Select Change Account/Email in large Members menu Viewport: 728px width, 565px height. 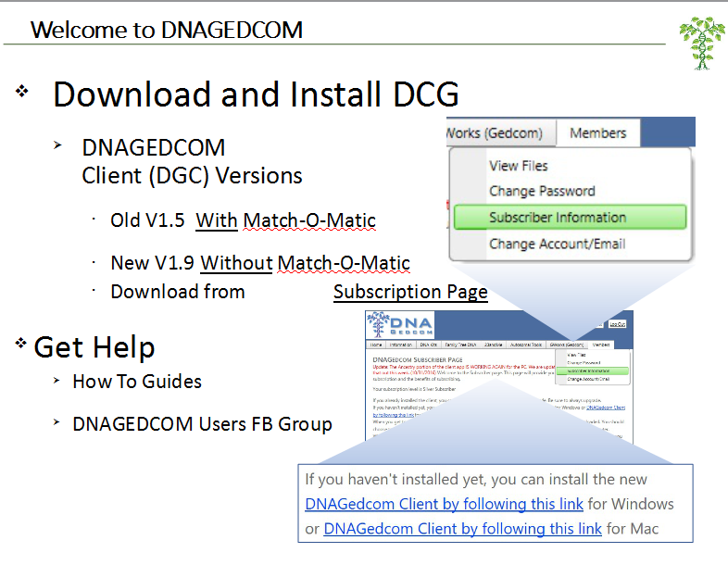click(557, 244)
